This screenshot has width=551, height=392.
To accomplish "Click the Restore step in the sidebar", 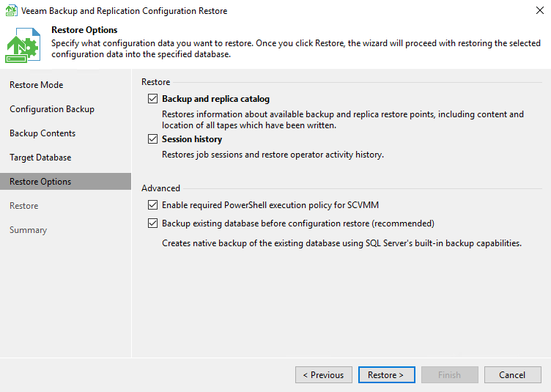I will point(24,206).
